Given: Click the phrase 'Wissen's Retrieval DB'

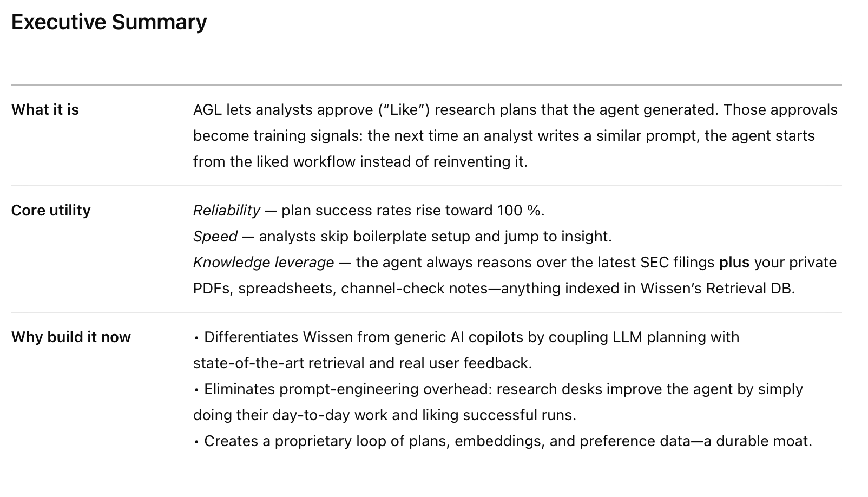Looking at the screenshot, I should 716,289.
